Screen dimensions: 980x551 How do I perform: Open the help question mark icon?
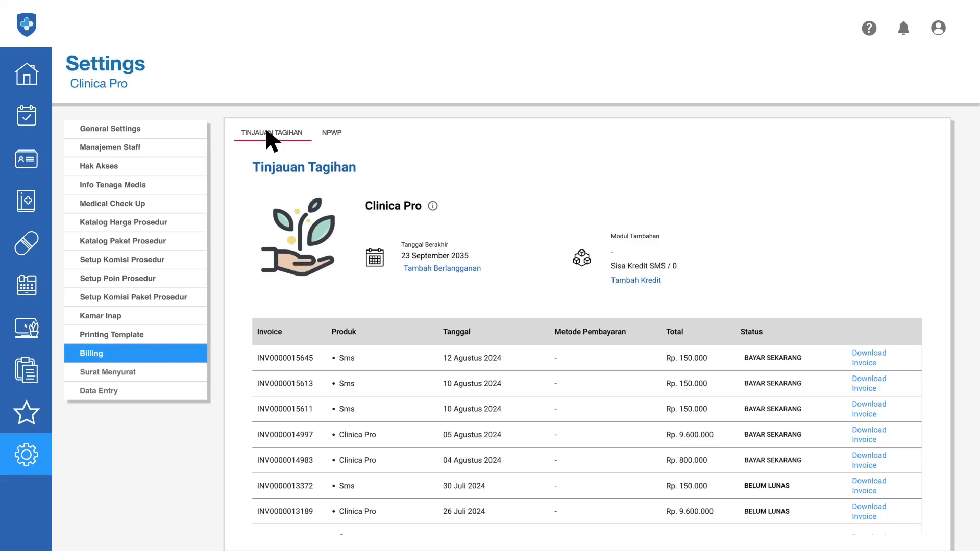click(869, 28)
